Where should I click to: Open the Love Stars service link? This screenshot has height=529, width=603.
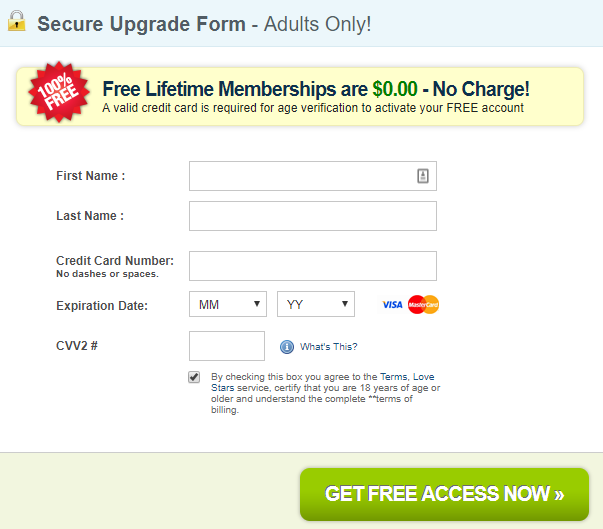322,382
